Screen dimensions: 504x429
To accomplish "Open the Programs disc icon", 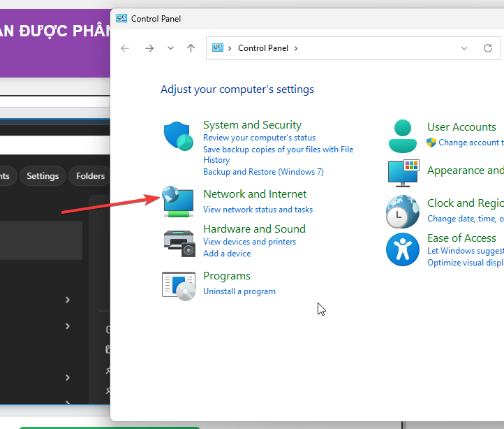I will [x=179, y=286].
